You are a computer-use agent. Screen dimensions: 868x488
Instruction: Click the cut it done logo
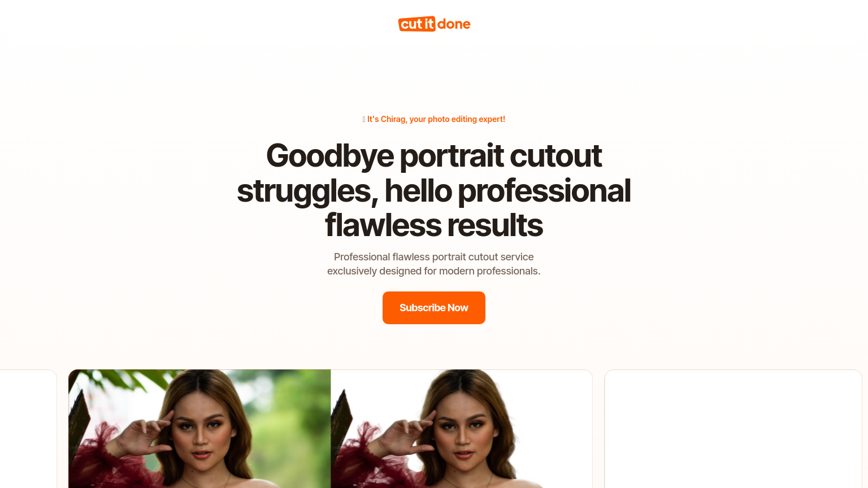click(x=434, y=24)
